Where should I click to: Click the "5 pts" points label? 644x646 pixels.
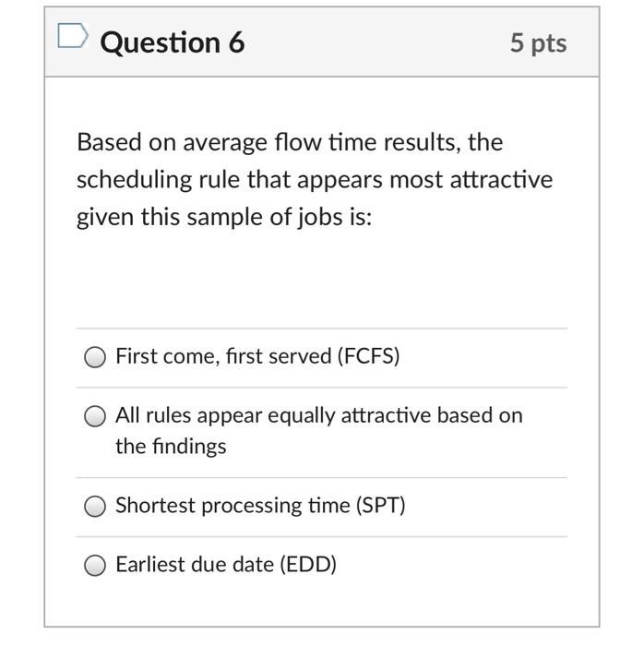pyautogui.click(x=538, y=42)
